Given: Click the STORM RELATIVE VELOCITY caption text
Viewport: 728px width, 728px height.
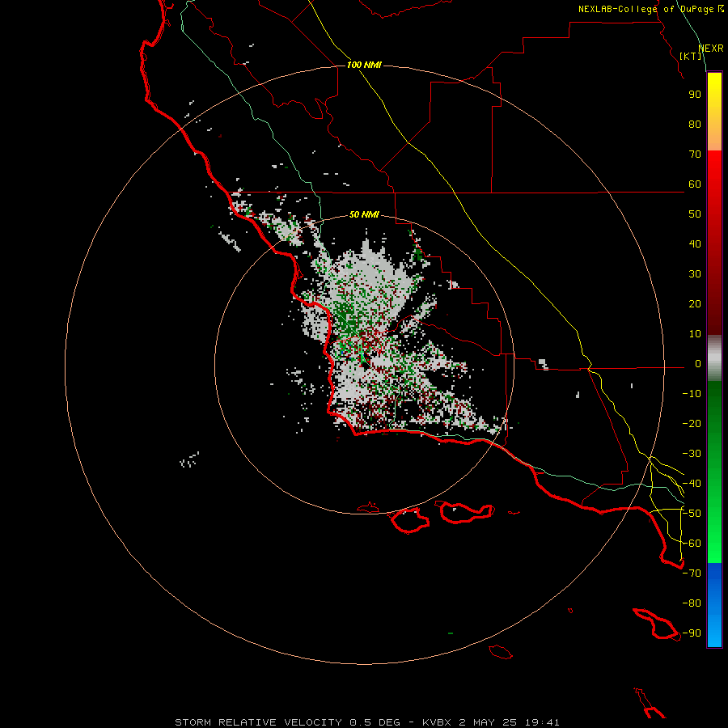Looking at the screenshot, I should pyautogui.click(x=367, y=722).
